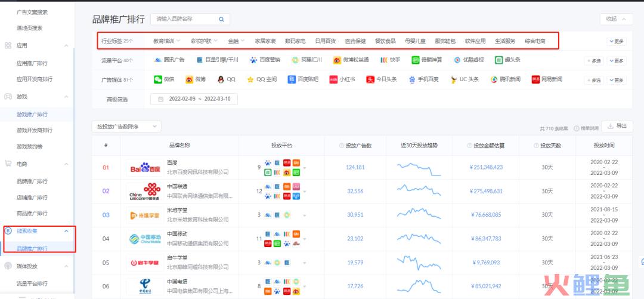Expand more traffic platforms with 更多
Screen dimensions: 644x299
617,60
